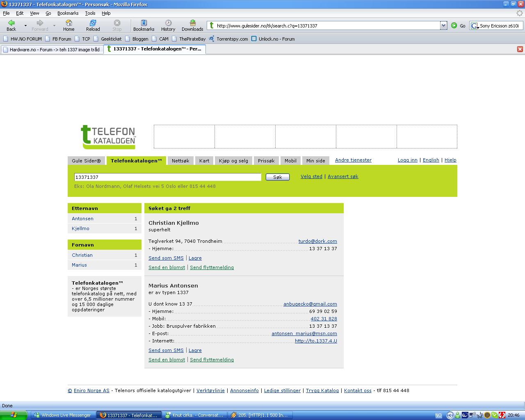Select the Kjøp og selg tab
Viewport: 525px width, 420px height.
pyautogui.click(x=233, y=160)
